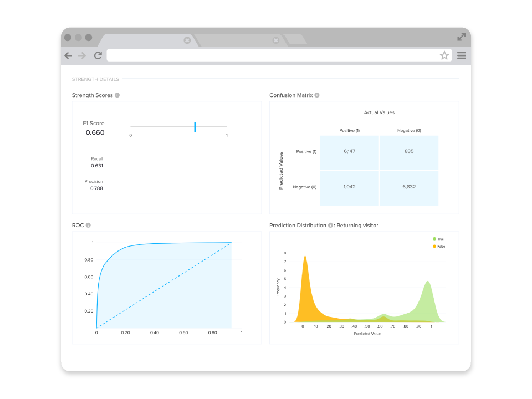Viewport: 532px width, 399px height.
Task: Switch to the first browser tab
Action: coord(144,40)
